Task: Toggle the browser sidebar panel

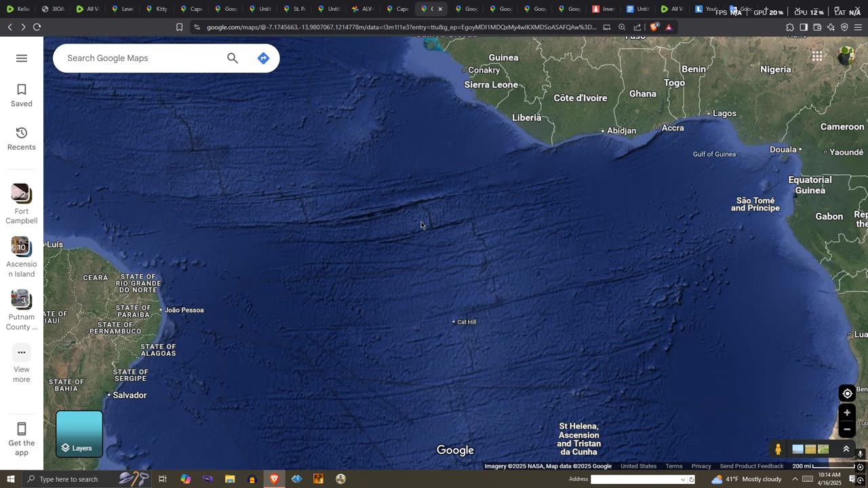Action: [x=804, y=27]
